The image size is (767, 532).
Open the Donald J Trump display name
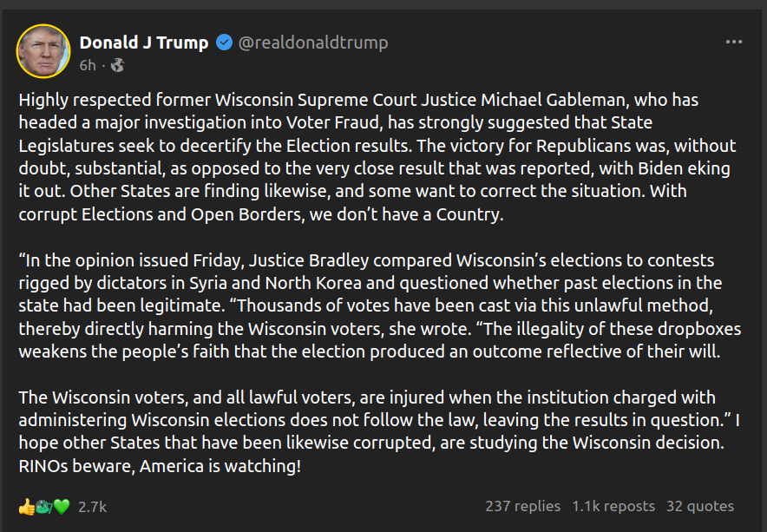click(144, 43)
